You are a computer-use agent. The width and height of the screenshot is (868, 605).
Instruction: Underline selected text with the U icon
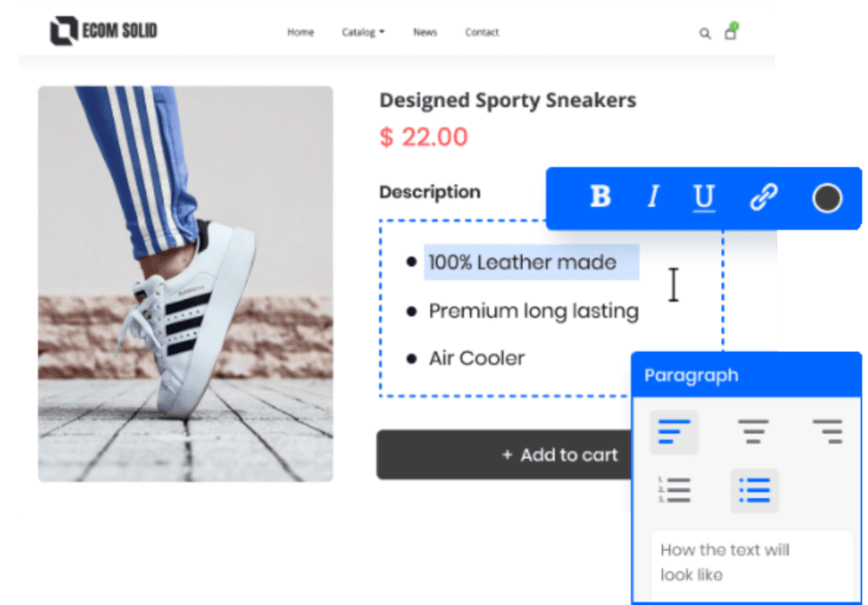point(704,197)
